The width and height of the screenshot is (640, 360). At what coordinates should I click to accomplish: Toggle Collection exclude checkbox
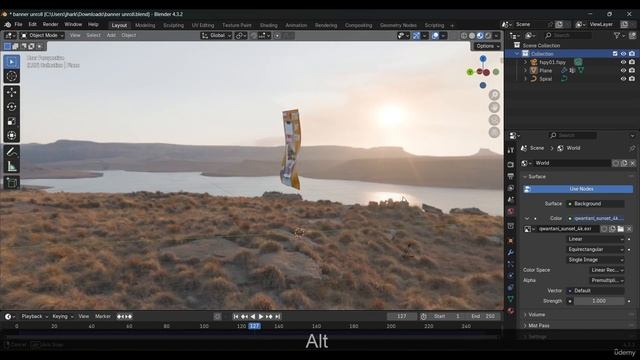coord(615,54)
